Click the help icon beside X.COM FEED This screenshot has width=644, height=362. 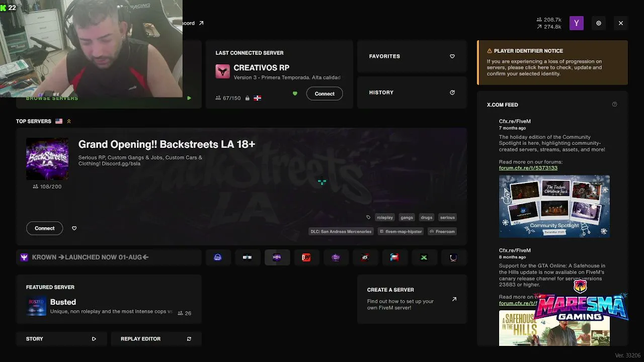click(x=614, y=105)
